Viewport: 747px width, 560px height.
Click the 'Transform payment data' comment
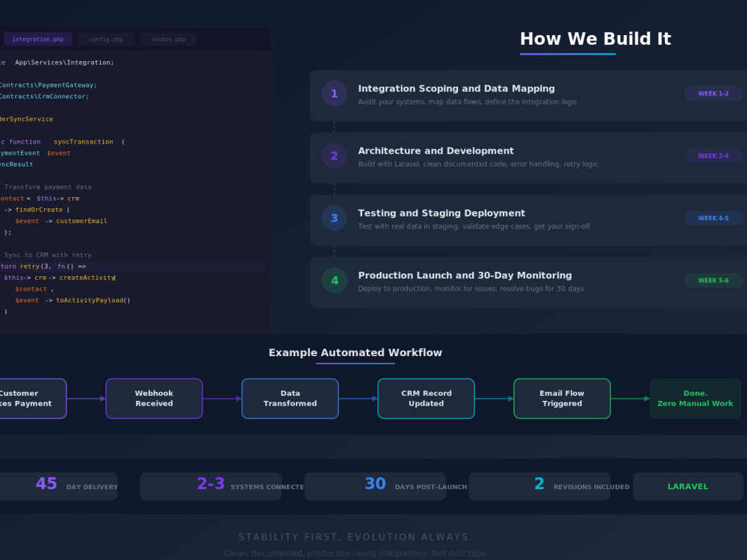coord(48,187)
